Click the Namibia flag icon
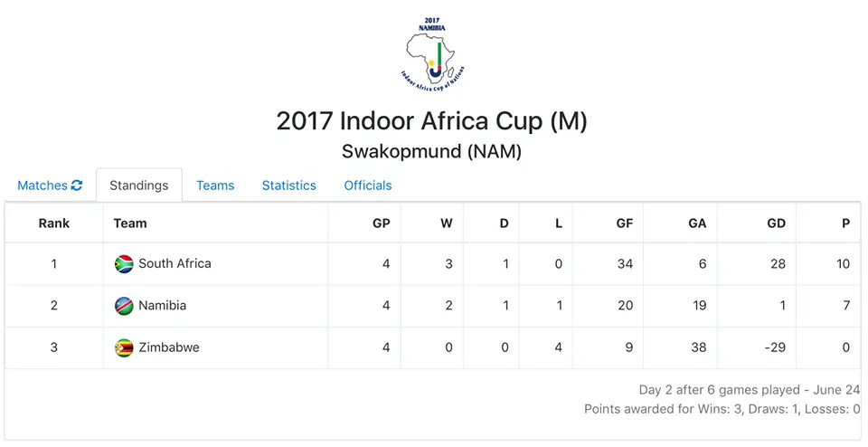 coord(124,306)
